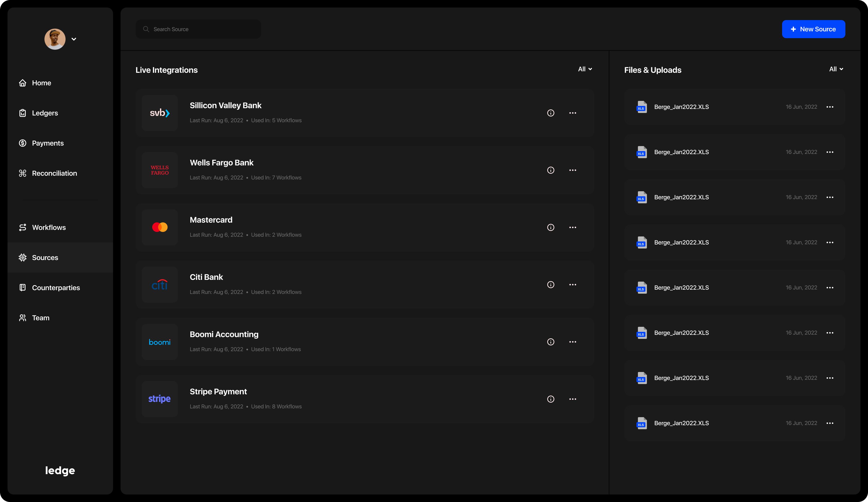Click the XLS file icon in last row
Image resolution: width=868 pixels, height=502 pixels.
tap(641, 423)
